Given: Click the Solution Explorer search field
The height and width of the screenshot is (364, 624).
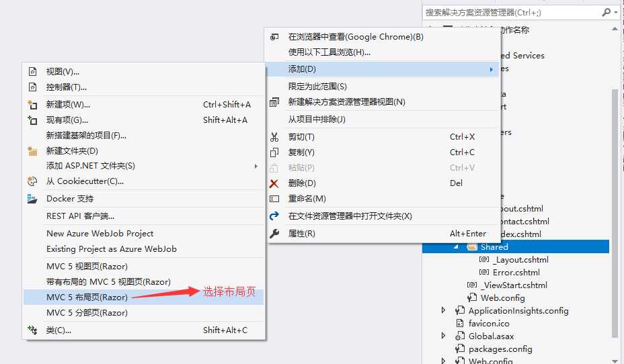Looking at the screenshot, I should tap(512, 13).
